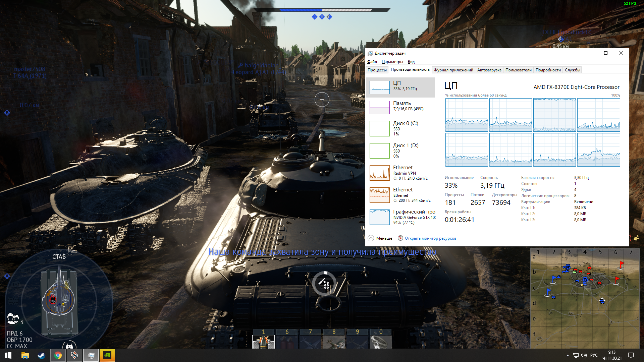The height and width of the screenshot is (362, 644).
Task: Select Память in performance sidebar
Action: (x=400, y=108)
